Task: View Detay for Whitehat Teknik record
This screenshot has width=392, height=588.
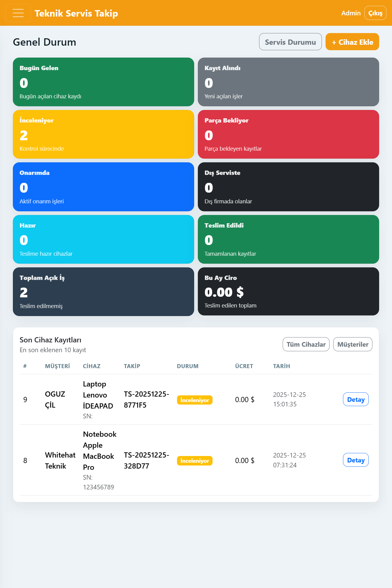Action: pos(356,460)
